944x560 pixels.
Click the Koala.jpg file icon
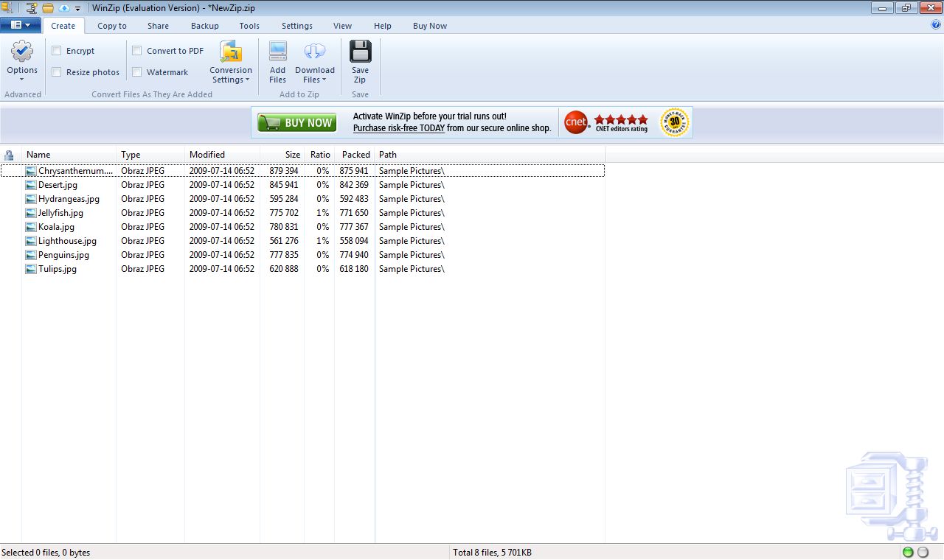pyautogui.click(x=31, y=227)
